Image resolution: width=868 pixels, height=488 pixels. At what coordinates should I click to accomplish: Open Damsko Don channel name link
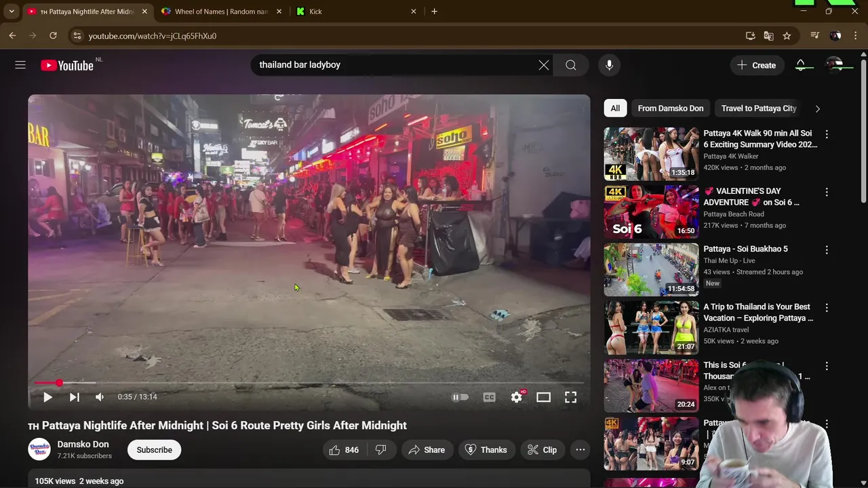pos(83,445)
